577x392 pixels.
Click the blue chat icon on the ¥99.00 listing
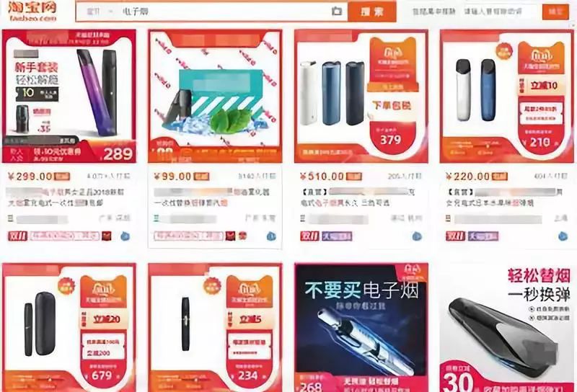tap(271, 236)
